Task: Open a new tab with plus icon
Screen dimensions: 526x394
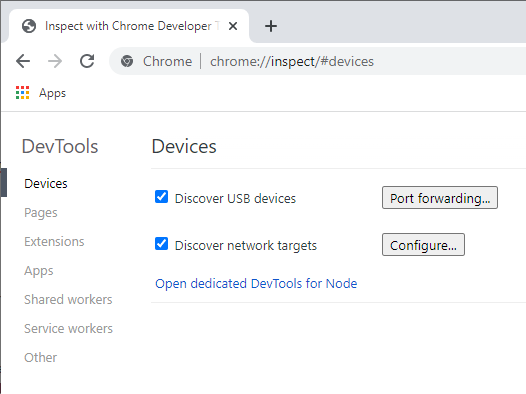Action: [271, 26]
